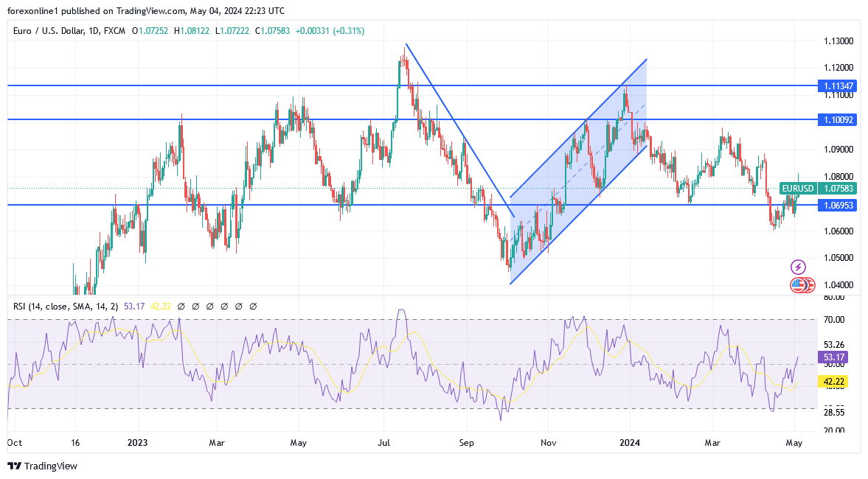
Task: Click the RSI value 53.17 in legend
Action: pos(134,307)
